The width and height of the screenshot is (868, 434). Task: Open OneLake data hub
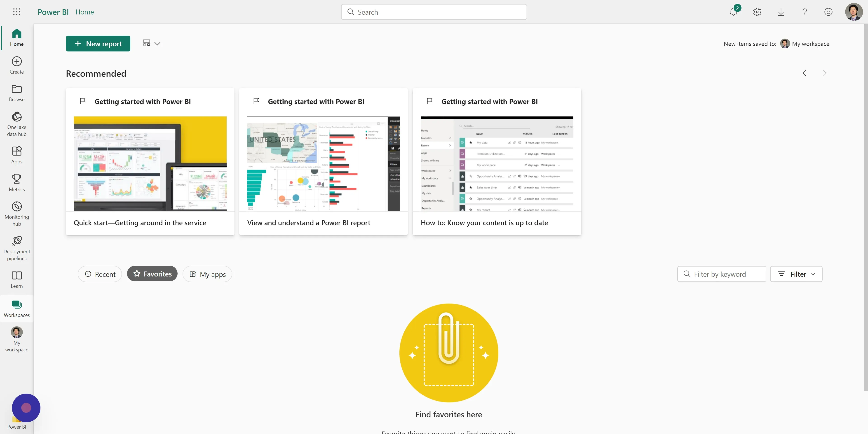(x=17, y=124)
